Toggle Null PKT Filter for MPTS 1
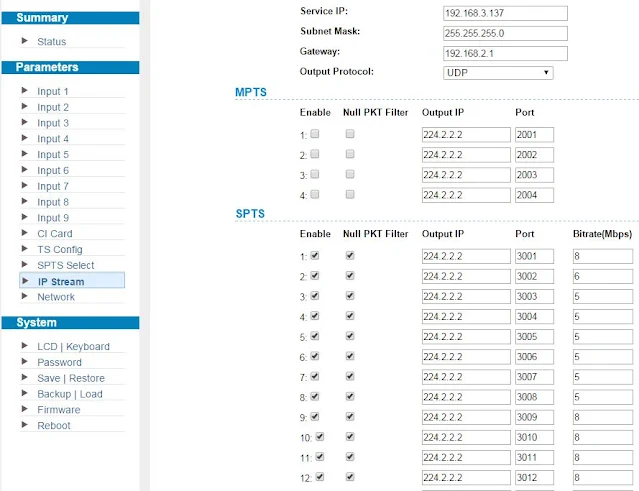Viewport: 639px width, 491px height. click(350, 134)
